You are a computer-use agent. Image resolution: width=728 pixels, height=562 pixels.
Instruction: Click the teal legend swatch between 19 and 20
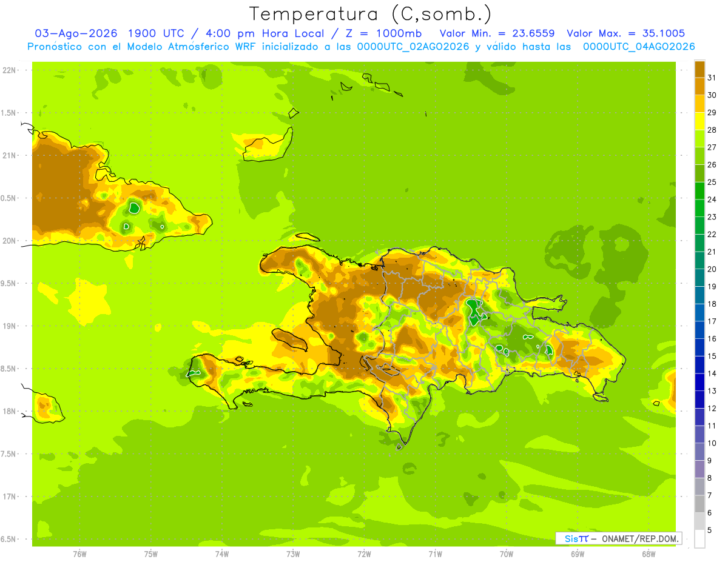click(x=699, y=278)
